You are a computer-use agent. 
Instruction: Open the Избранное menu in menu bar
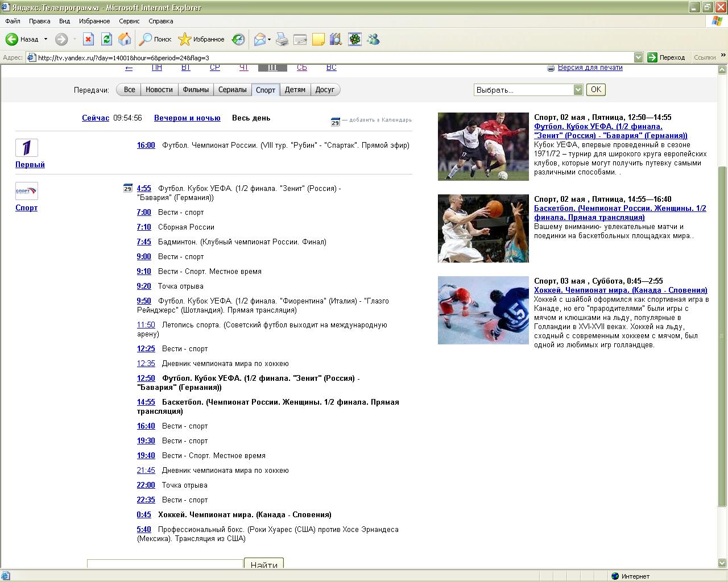pyautogui.click(x=94, y=21)
